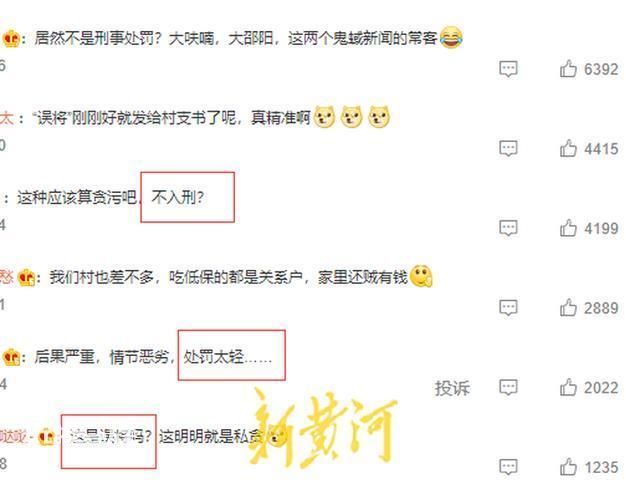Like the comment with 4199 likes
Viewport: 640px width, 484px height.
[x=568, y=228]
